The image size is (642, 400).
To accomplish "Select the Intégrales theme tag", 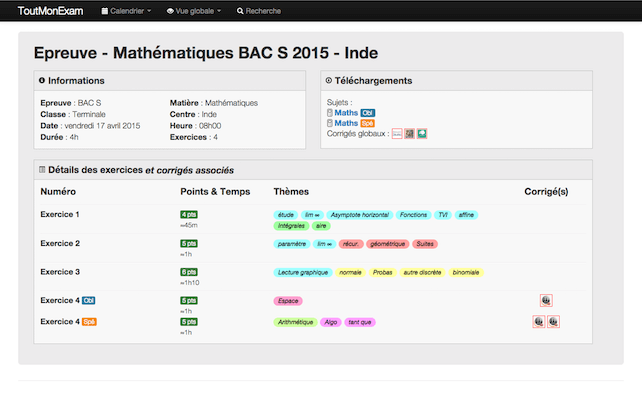I will (x=291, y=226).
